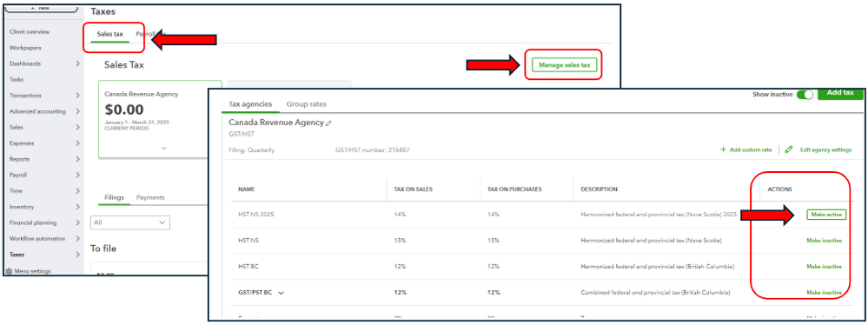Edit Canada Revenue Agency name pencil
Screen dimensions: 868x325
pos(328,123)
